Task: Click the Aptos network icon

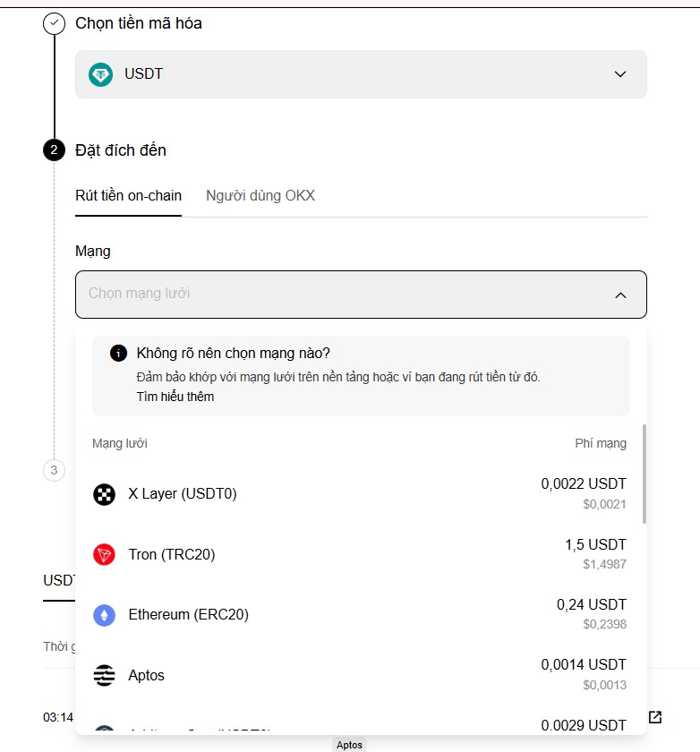Action: [x=105, y=676]
